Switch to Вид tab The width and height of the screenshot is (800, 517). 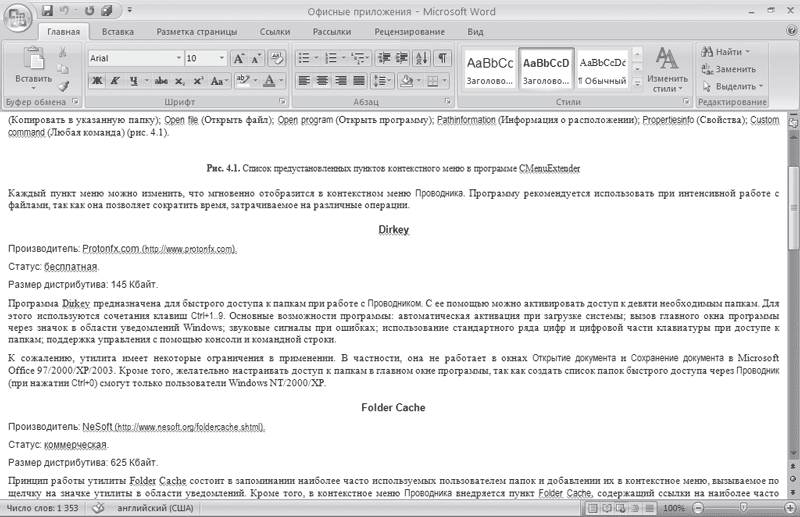[475, 32]
